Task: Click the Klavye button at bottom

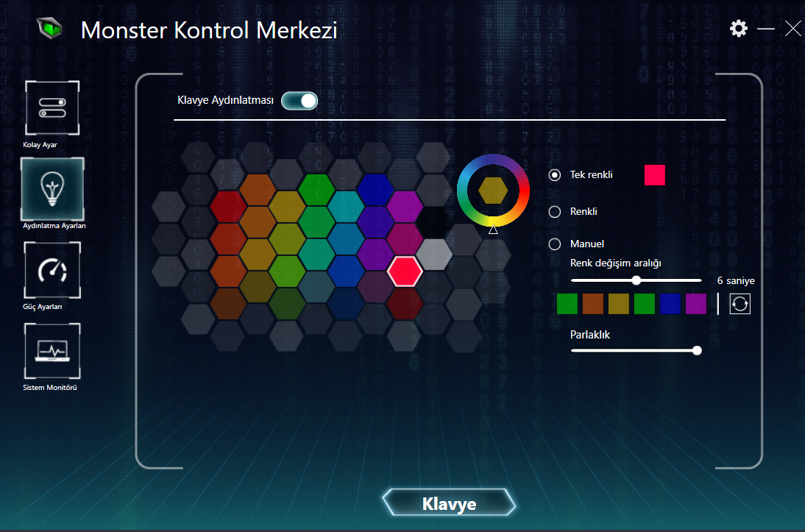Action: click(x=449, y=503)
